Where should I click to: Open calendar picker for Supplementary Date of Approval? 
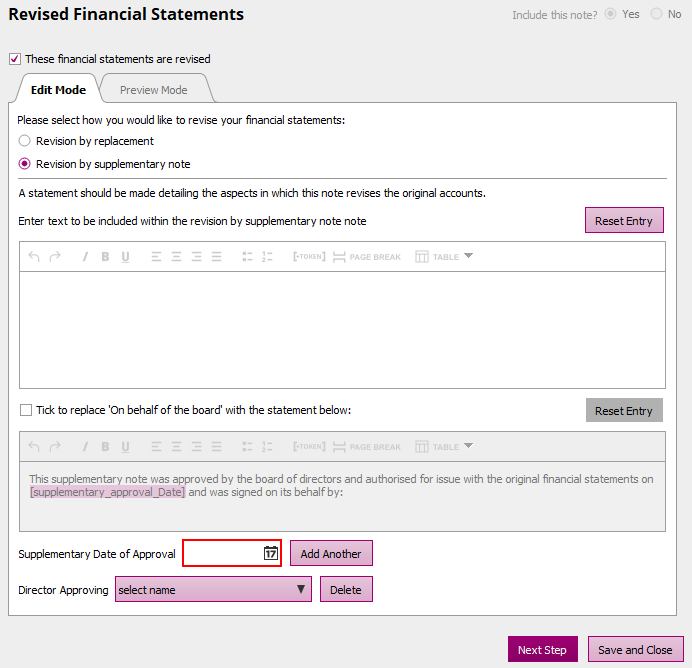pos(270,553)
